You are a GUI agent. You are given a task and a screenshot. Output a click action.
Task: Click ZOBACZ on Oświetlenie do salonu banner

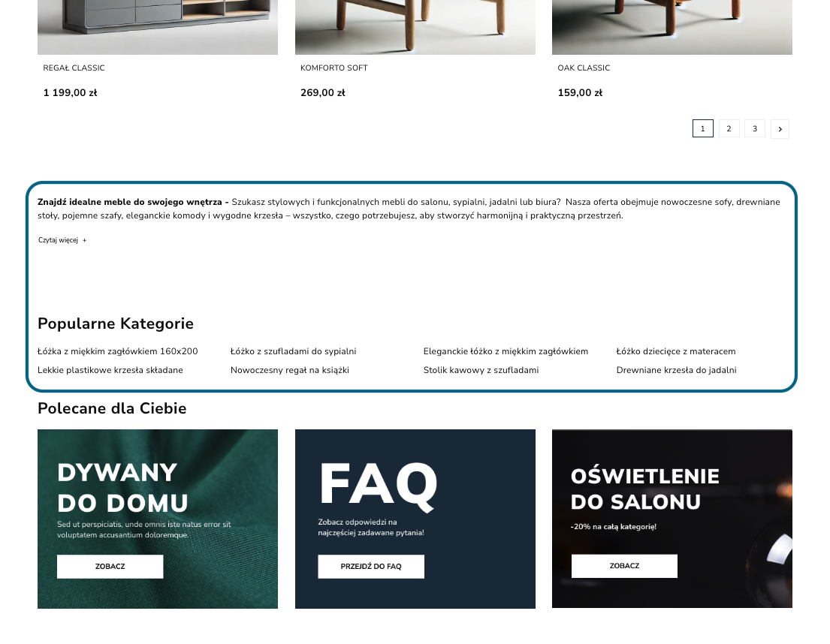tap(625, 566)
